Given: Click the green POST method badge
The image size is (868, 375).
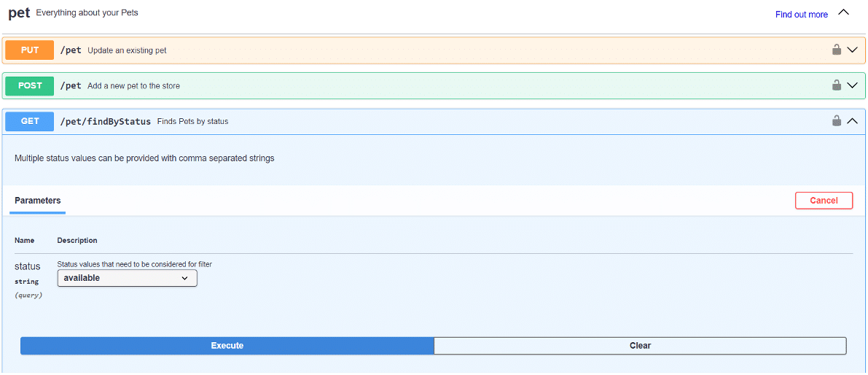Looking at the screenshot, I should (x=30, y=85).
